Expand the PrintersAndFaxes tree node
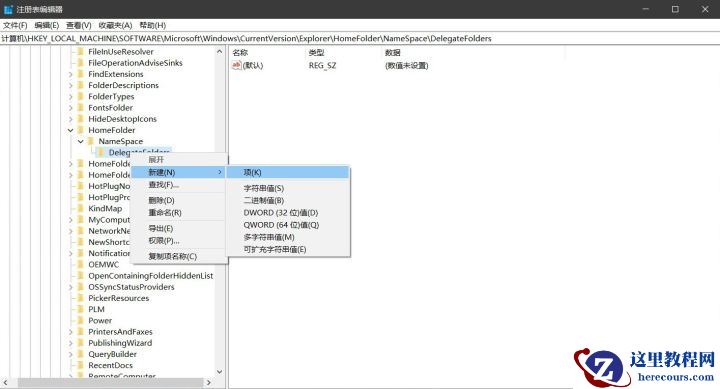The width and height of the screenshot is (720, 389). click(x=70, y=332)
